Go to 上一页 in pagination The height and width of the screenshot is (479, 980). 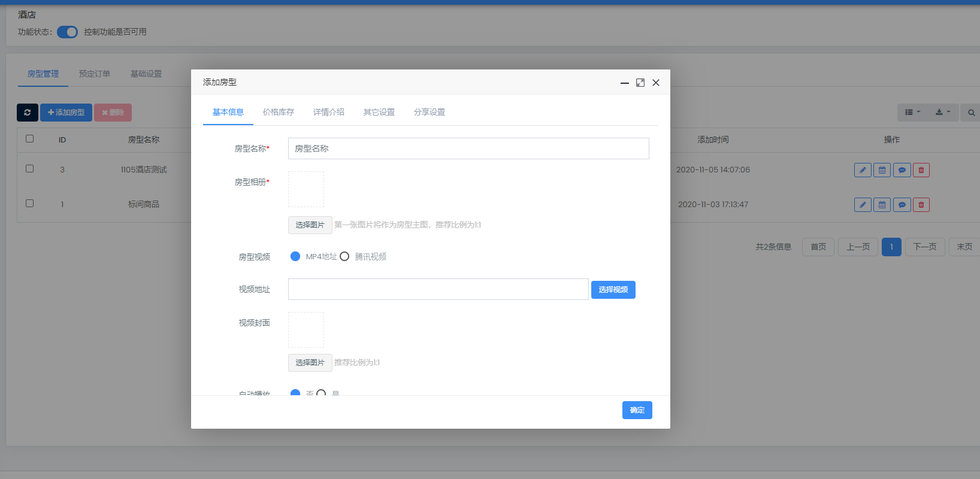(x=858, y=247)
